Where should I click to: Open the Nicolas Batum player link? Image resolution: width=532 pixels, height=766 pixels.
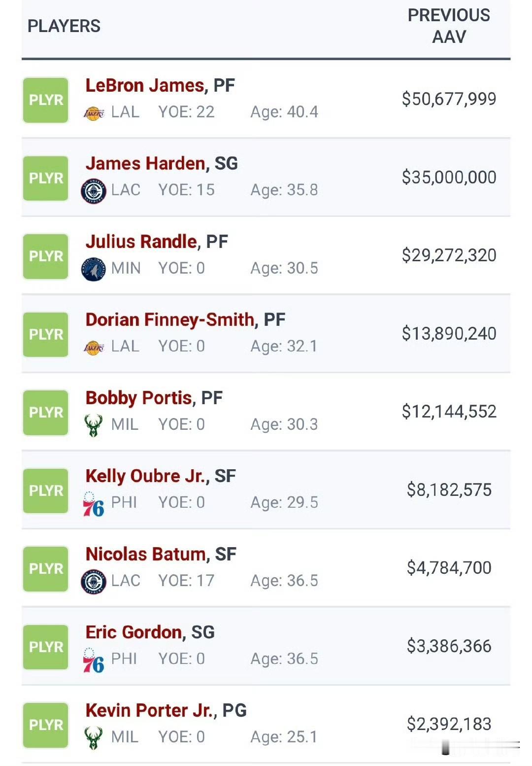(x=146, y=554)
